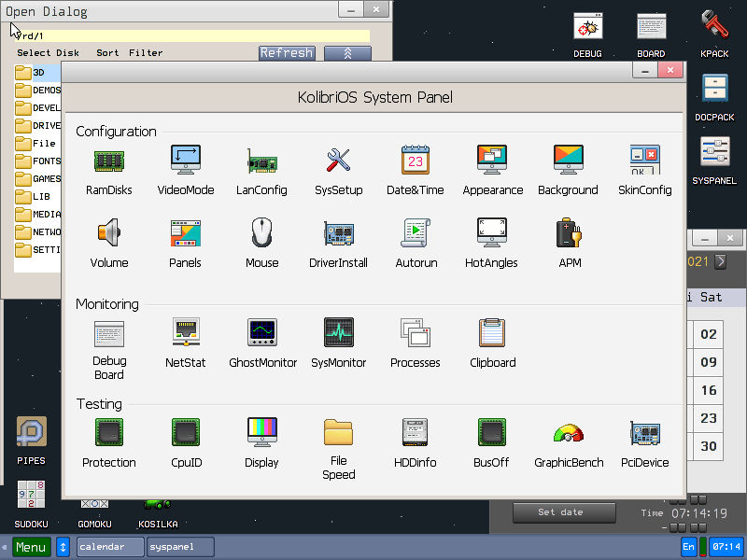Open Select Disk menu in Open Dialog
Screen dimensions: 747x560
(49, 53)
